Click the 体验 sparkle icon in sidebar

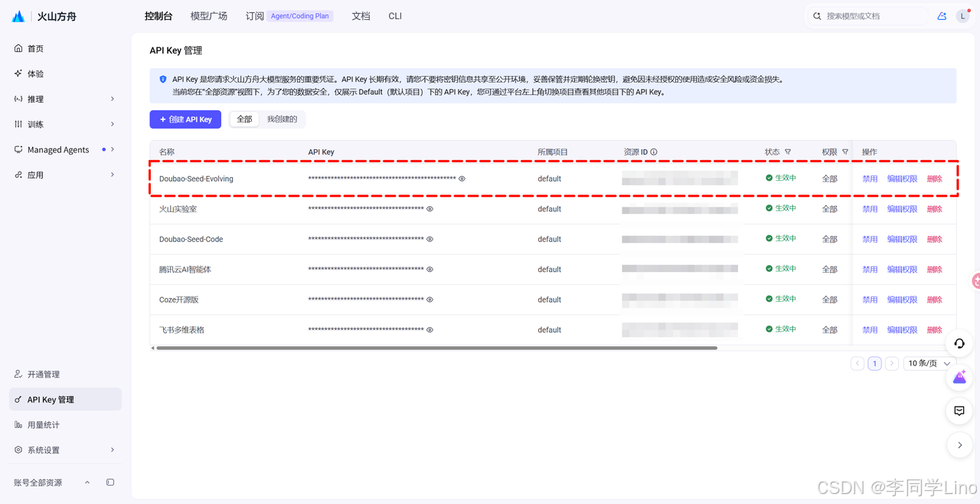coord(18,74)
